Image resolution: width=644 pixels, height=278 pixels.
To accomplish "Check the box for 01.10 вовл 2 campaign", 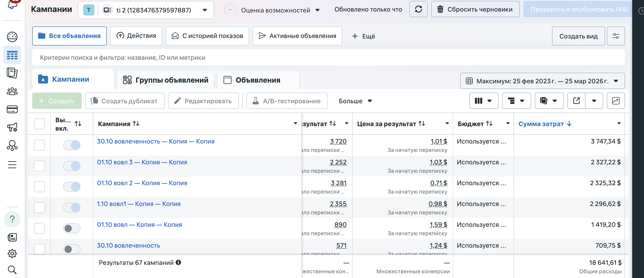I will pyautogui.click(x=39, y=187).
